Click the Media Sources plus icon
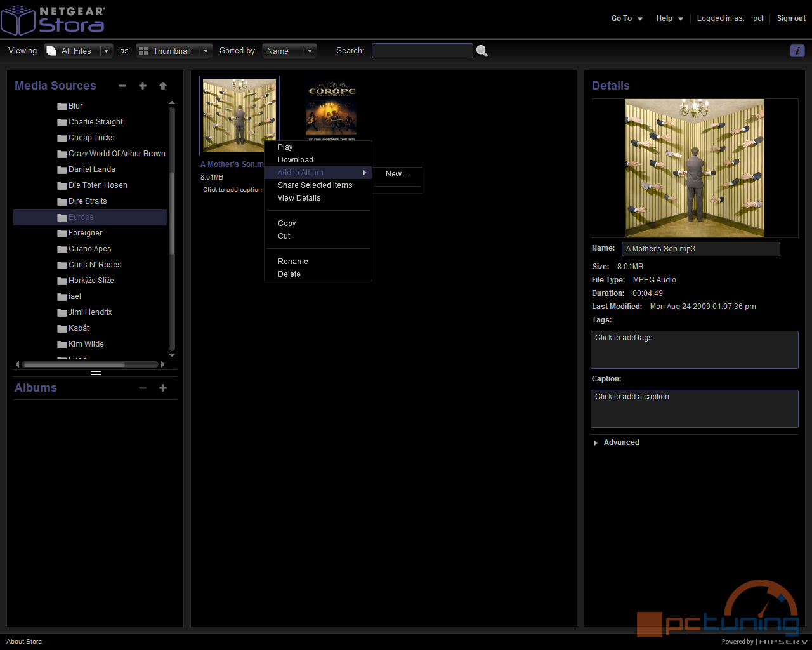Image resolution: width=812 pixels, height=650 pixels. coord(143,86)
